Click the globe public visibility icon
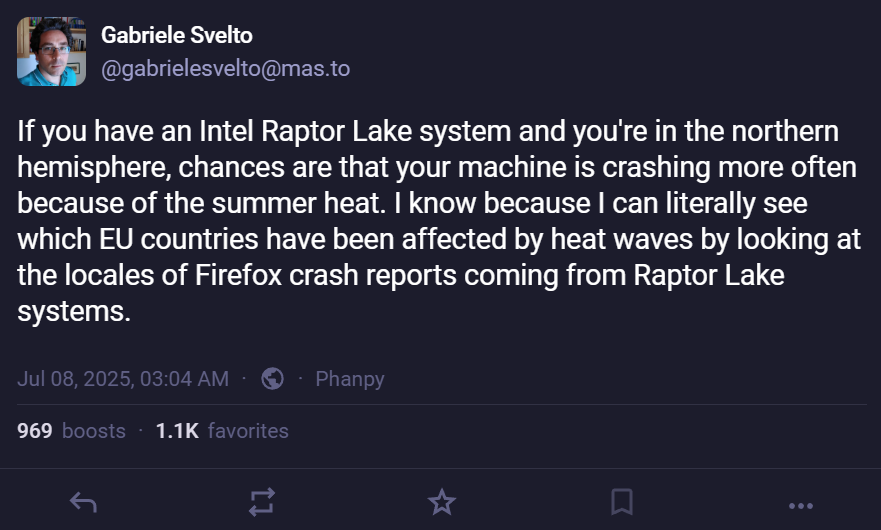Screen dimensions: 881x530 point(272,379)
